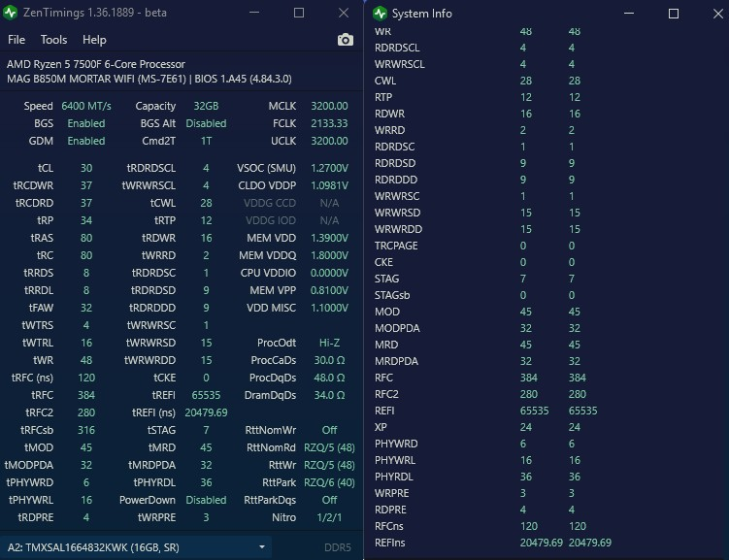
Task: Select the 6400 MT/s speed value
Action: [x=86, y=106]
